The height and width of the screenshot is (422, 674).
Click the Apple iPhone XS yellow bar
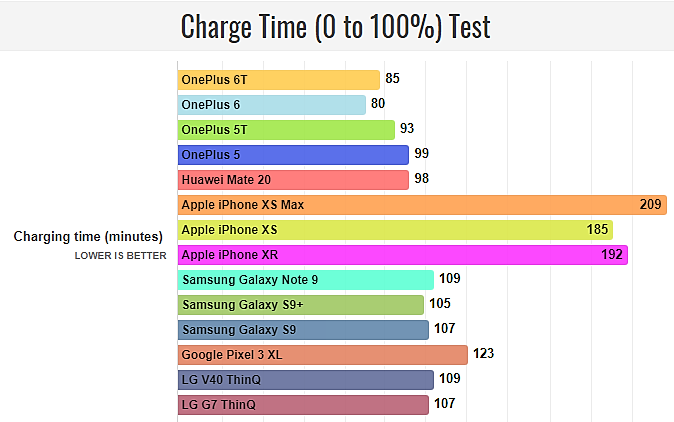[395, 230]
